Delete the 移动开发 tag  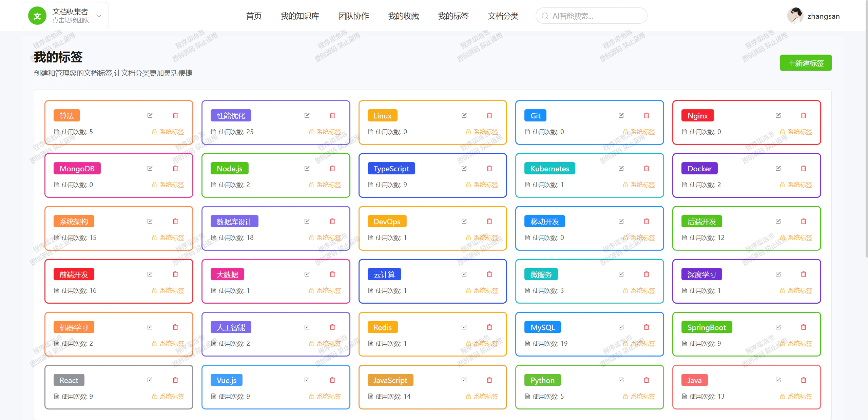coord(647,221)
